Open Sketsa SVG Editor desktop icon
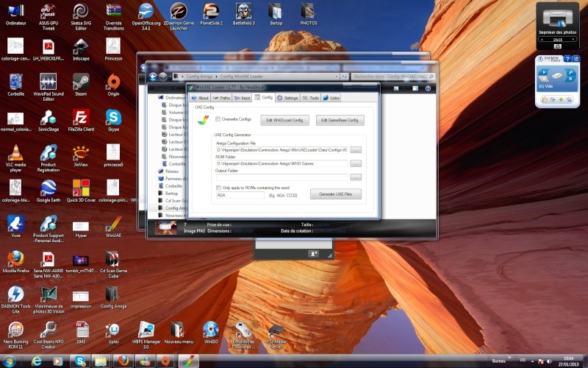588x368 pixels. [81, 17]
